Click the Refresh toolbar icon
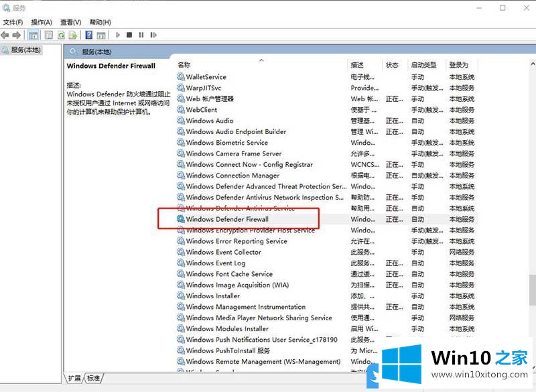This screenshot has height=392, width=536. coord(61,35)
